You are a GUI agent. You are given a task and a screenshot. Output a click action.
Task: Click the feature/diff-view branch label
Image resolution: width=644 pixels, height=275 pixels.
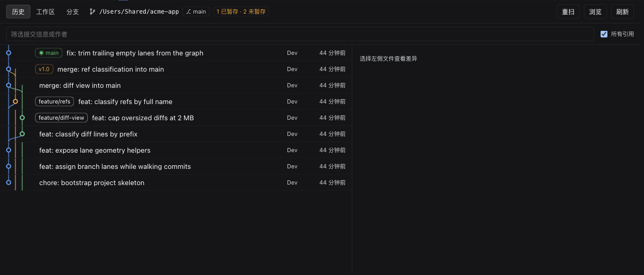click(x=61, y=118)
